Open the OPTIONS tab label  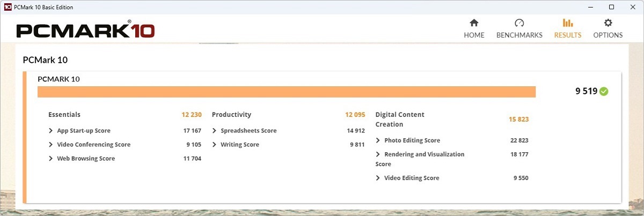(x=608, y=35)
